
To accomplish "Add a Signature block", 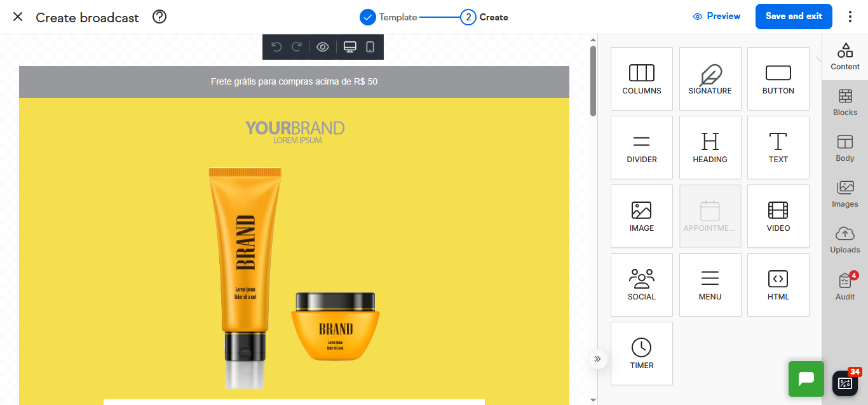I will tap(710, 78).
